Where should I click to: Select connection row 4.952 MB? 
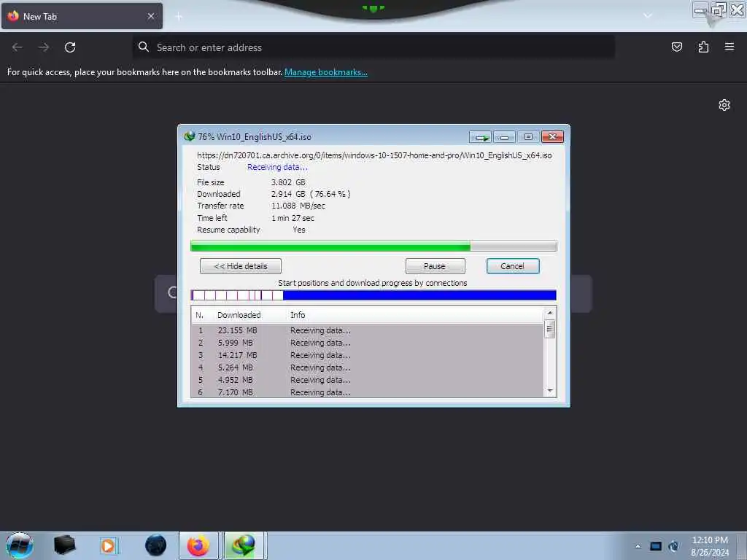pos(368,380)
